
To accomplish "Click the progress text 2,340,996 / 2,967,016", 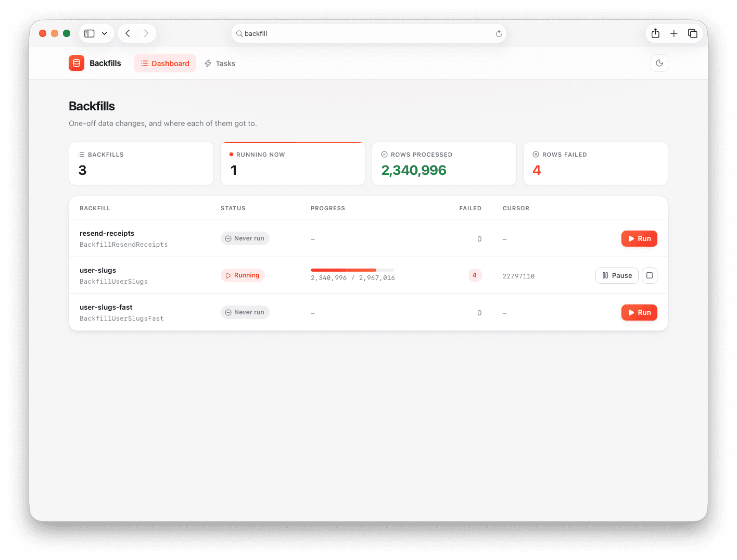I will click(x=353, y=278).
